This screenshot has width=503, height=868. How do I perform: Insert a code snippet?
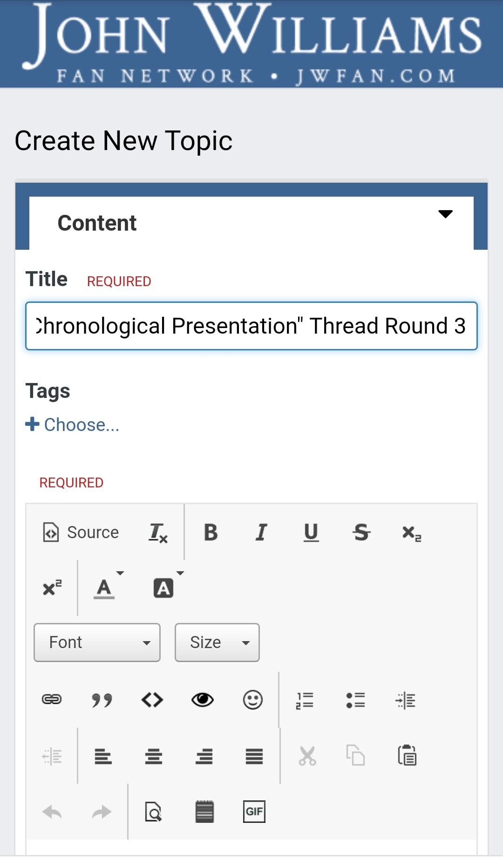click(x=152, y=699)
